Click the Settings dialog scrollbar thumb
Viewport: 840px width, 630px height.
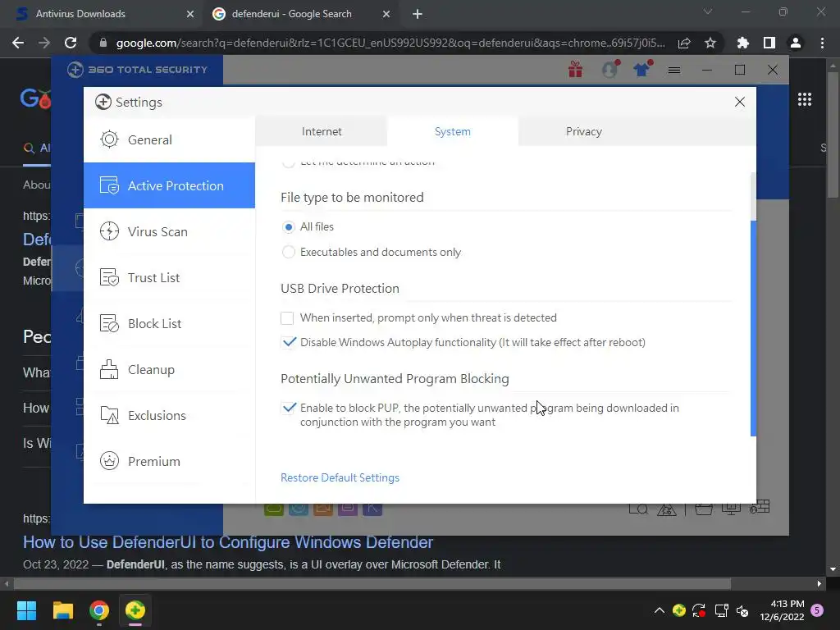[753, 328]
